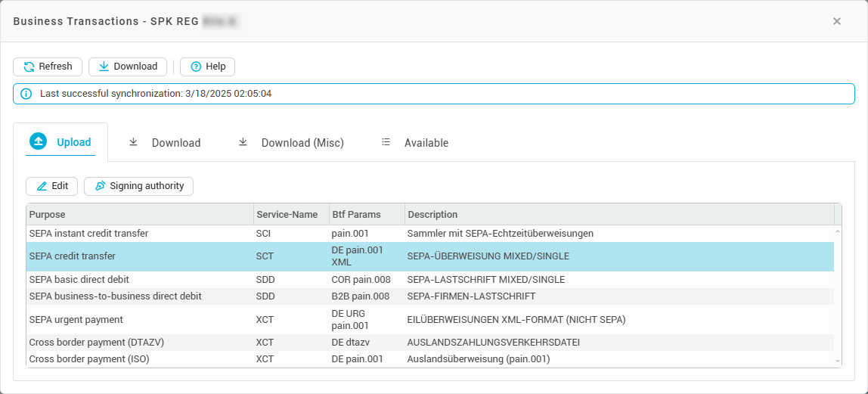
Task: Select the Cross border payment (DTAZV) row
Action: 430,343
